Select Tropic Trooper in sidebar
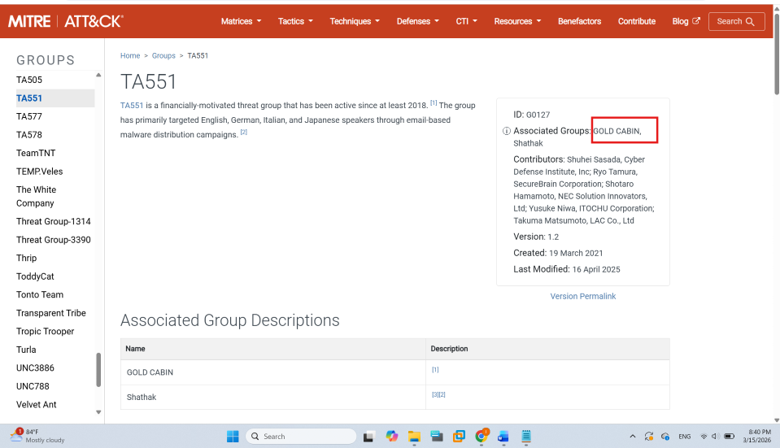The width and height of the screenshot is (780, 448). 45,332
